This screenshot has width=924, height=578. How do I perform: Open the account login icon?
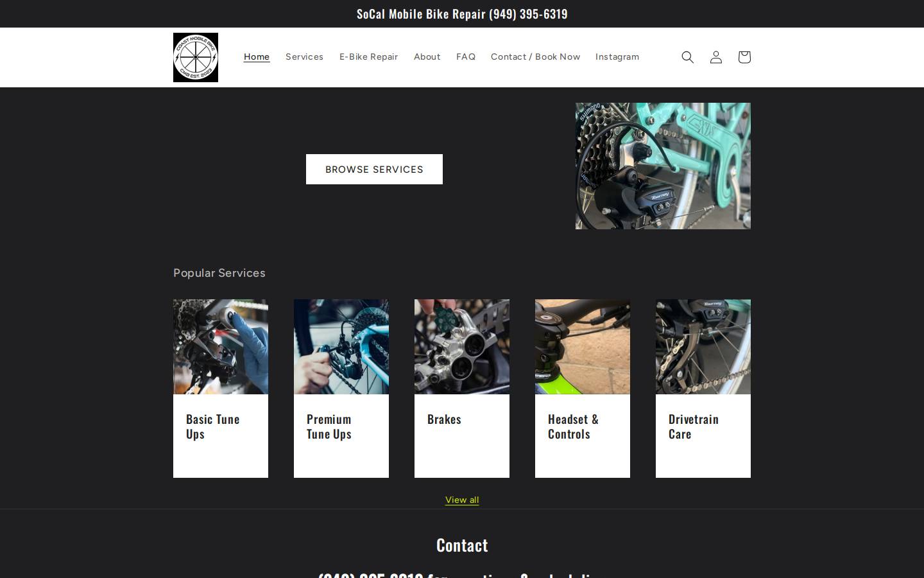(715, 57)
